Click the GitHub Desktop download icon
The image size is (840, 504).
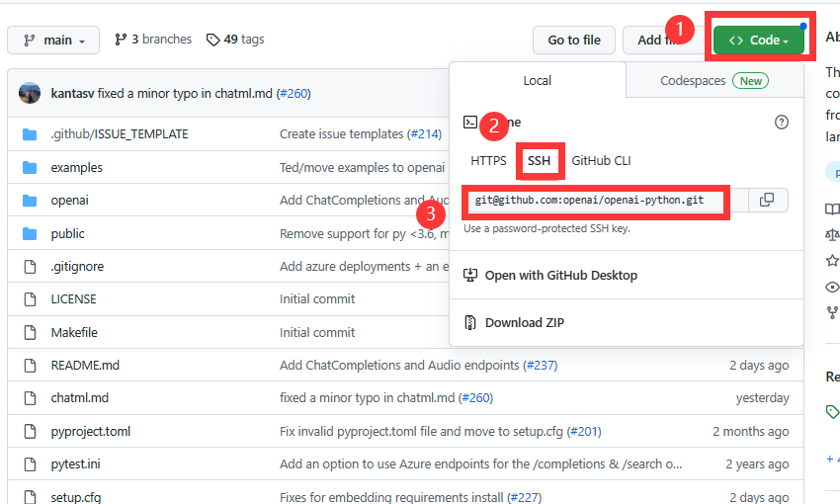click(469, 276)
